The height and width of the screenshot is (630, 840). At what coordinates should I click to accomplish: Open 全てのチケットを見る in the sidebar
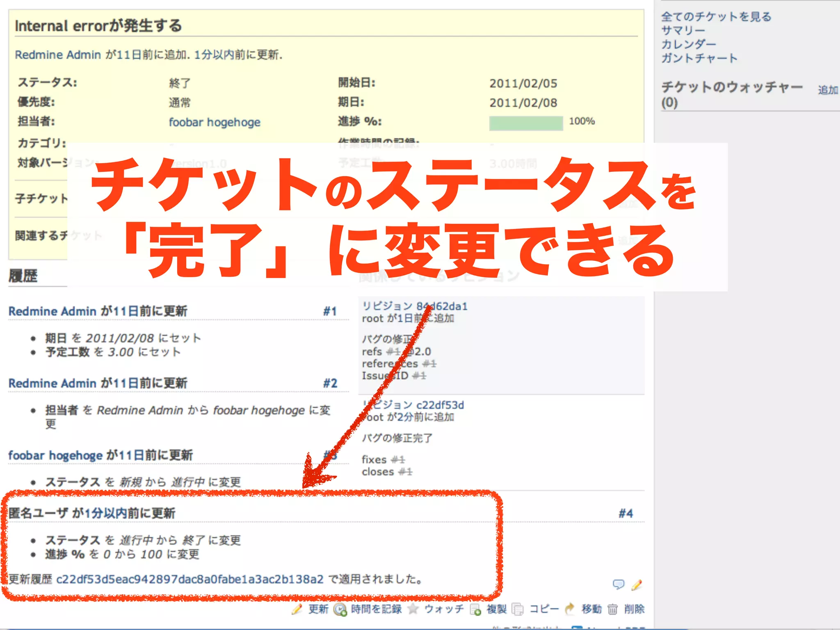pos(717,17)
